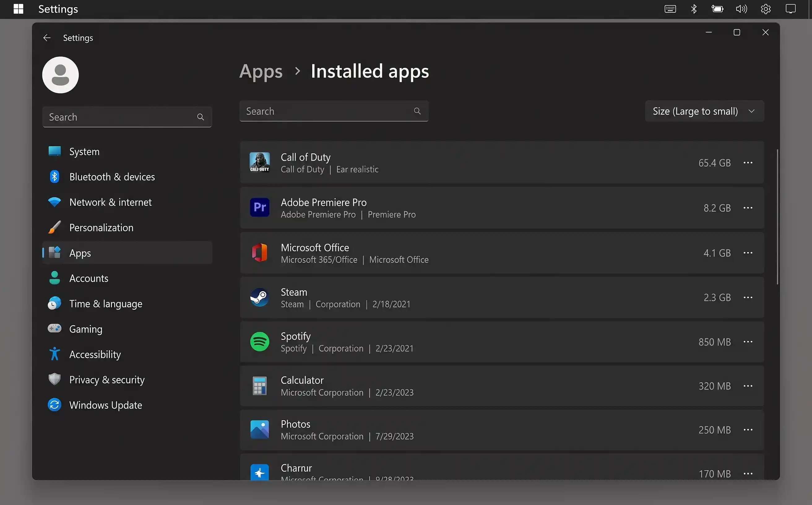Screen dimensions: 812x505
Task: Go back with the Settings back arrow
Action: click(47, 38)
